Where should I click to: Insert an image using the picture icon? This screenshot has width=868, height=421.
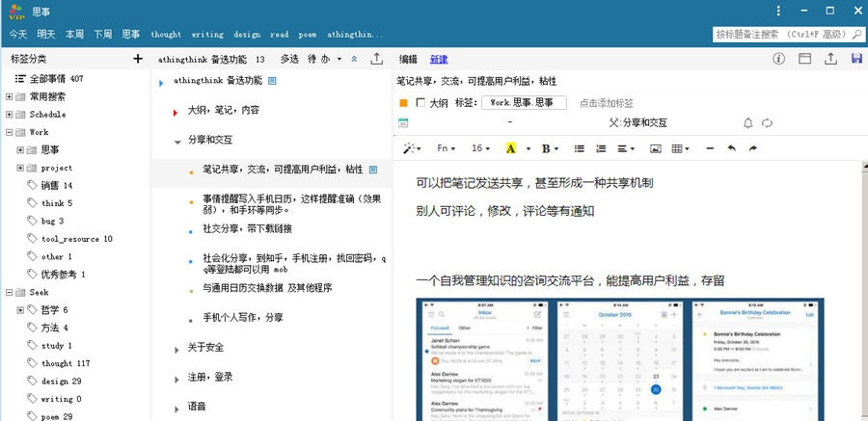tap(656, 148)
